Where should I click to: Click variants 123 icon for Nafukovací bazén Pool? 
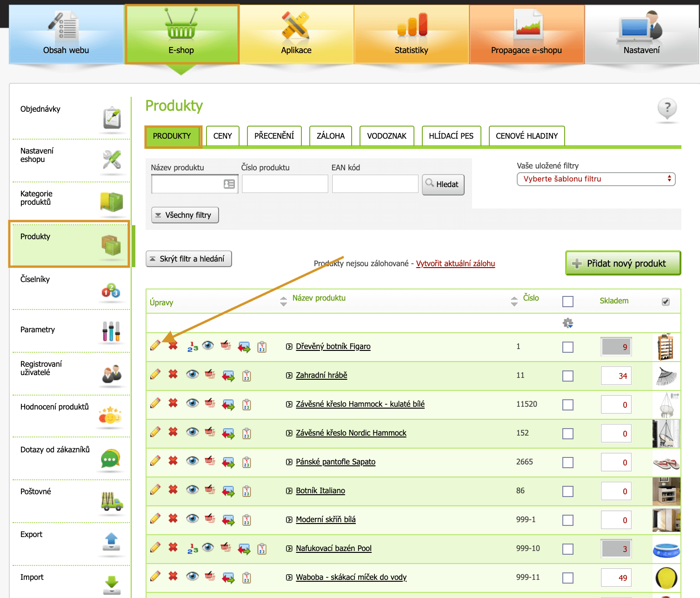click(193, 549)
